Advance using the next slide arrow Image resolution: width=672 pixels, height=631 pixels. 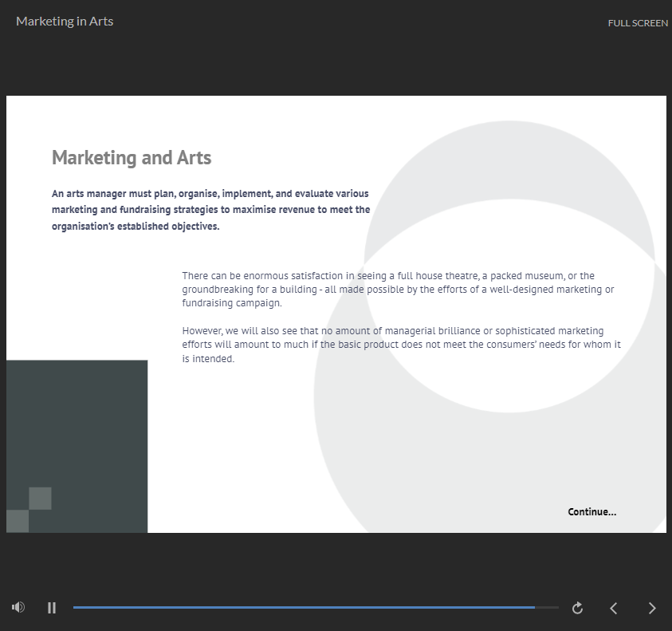point(652,608)
